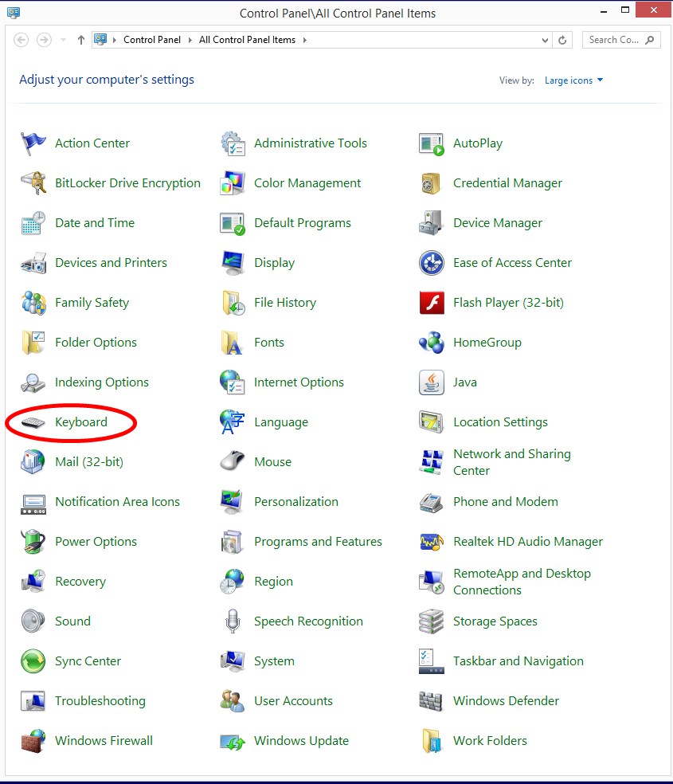Open RemoteApp and Desktop Connections link

click(522, 582)
